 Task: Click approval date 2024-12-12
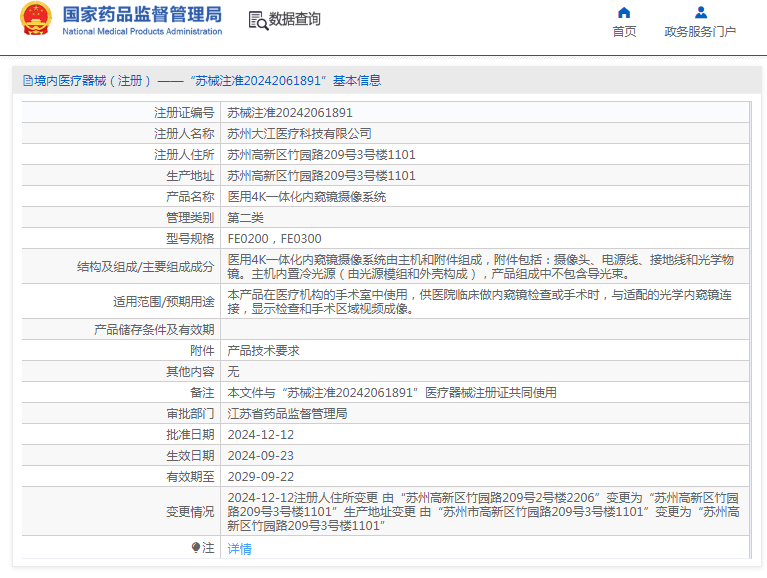pos(261,435)
